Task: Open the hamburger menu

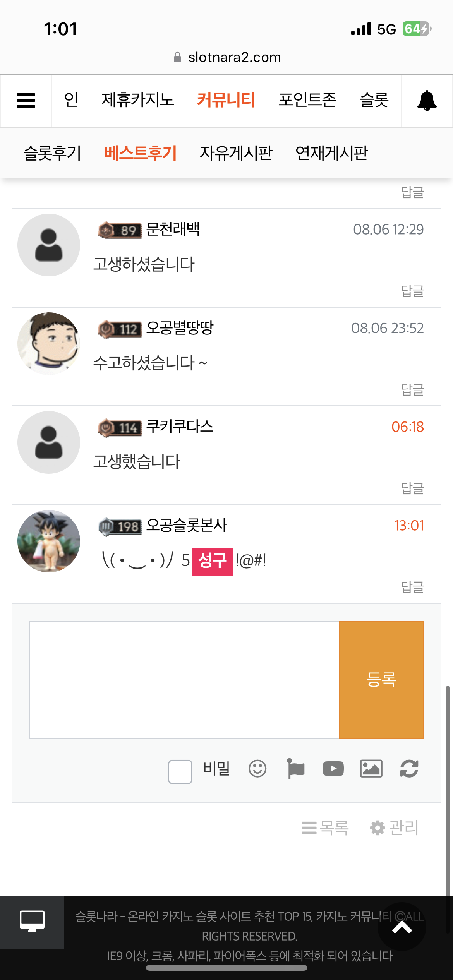Action: 26,101
